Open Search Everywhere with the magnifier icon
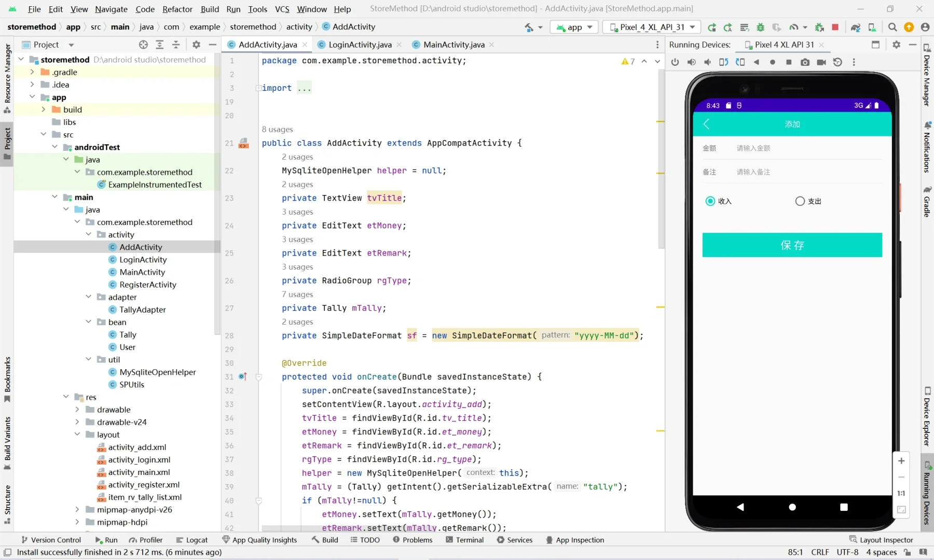Viewport: 934px width, 560px height. (x=892, y=27)
